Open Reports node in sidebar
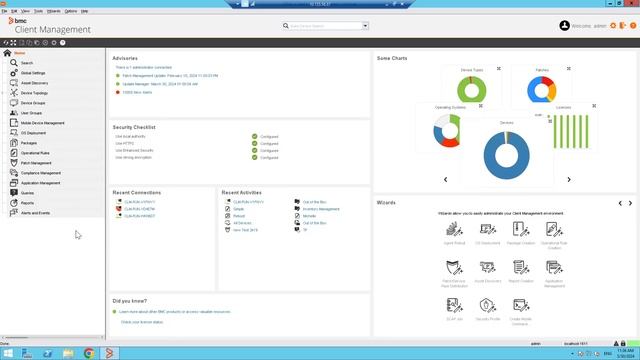640x360 pixels. pyautogui.click(x=27, y=203)
